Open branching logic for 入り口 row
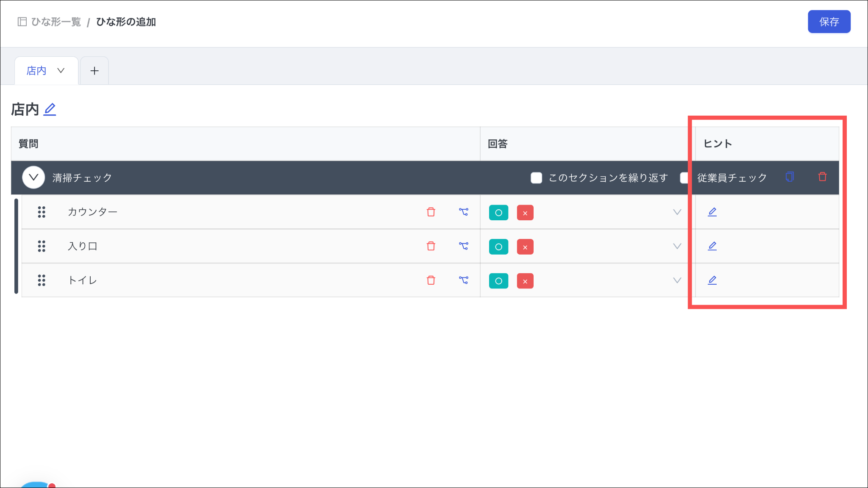Image resolution: width=868 pixels, height=488 pixels. 464,246
